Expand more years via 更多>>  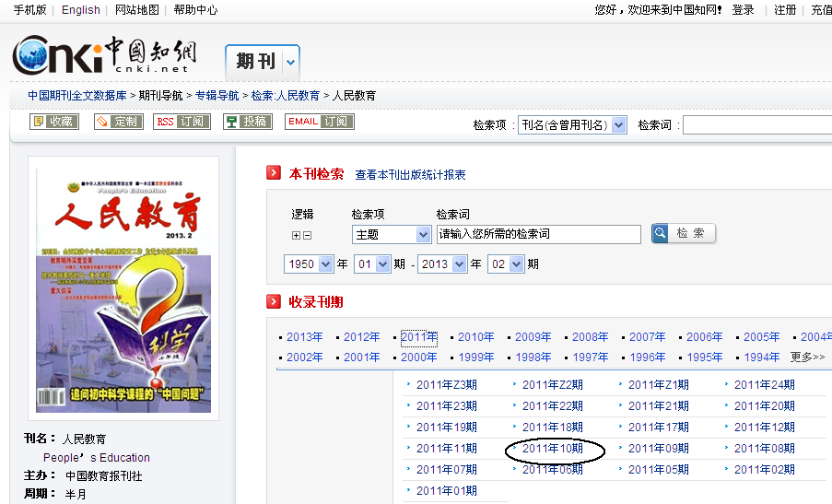pyautogui.click(x=808, y=357)
